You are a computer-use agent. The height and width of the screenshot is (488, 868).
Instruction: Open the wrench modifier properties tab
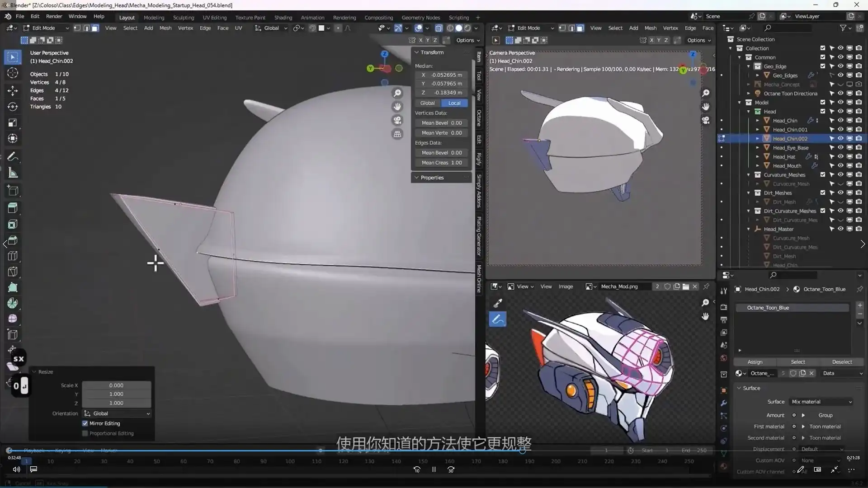point(723,403)
